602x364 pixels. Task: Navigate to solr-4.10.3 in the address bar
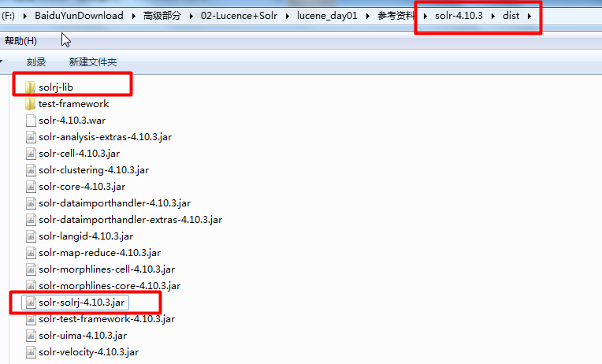[x=459, y=16]
